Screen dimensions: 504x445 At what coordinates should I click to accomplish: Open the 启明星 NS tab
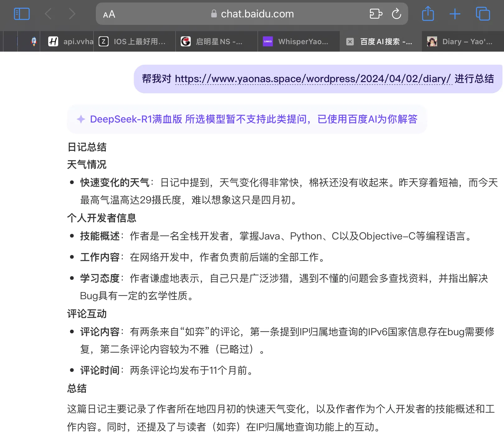pos(216,41)
